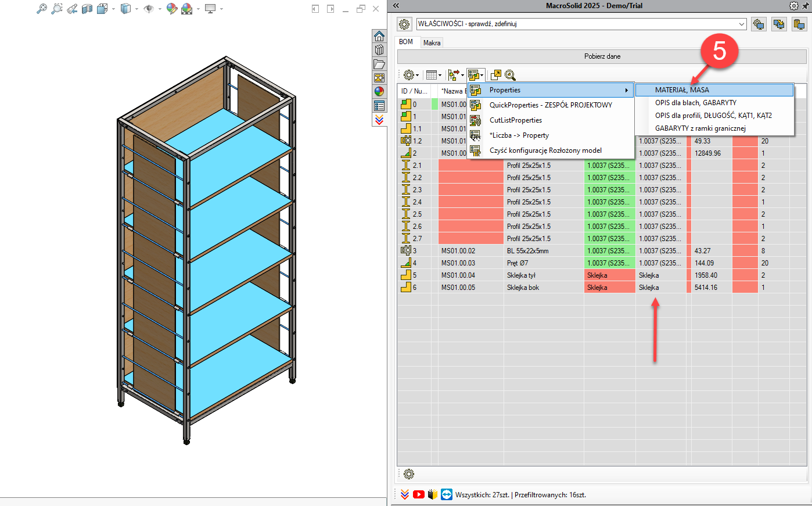Open MacroSolid settings gear in title bar
Image resolution: width=812 pixels, height=506 pixels.
(793, 5)
